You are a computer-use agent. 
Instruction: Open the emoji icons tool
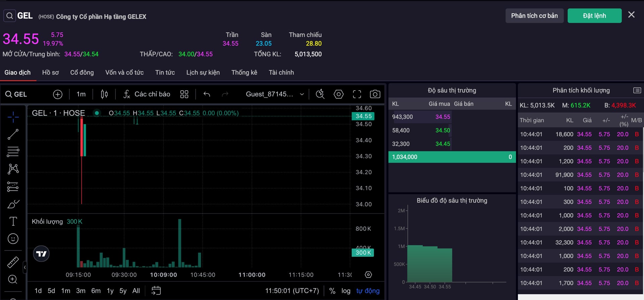(13, 239)
